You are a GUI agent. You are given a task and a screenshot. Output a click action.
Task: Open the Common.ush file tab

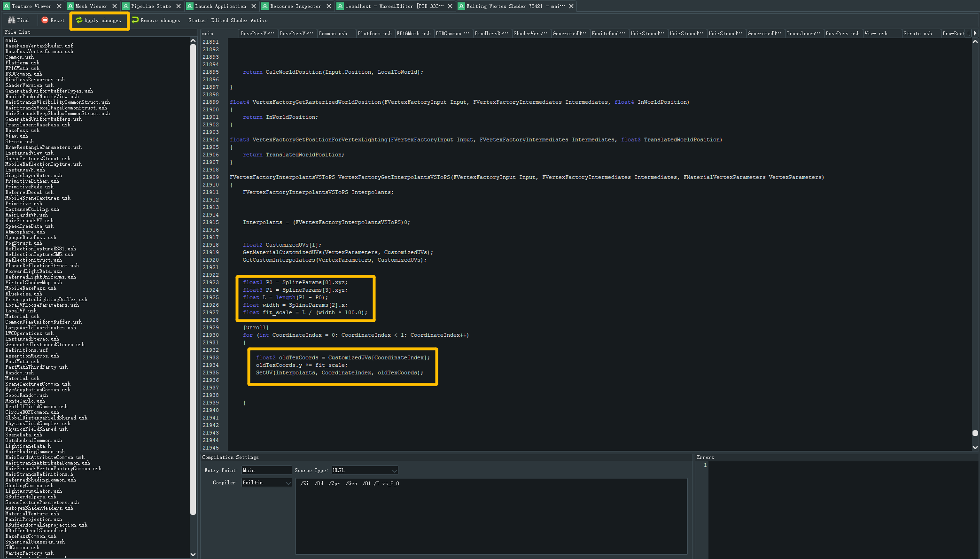point(333,33)
